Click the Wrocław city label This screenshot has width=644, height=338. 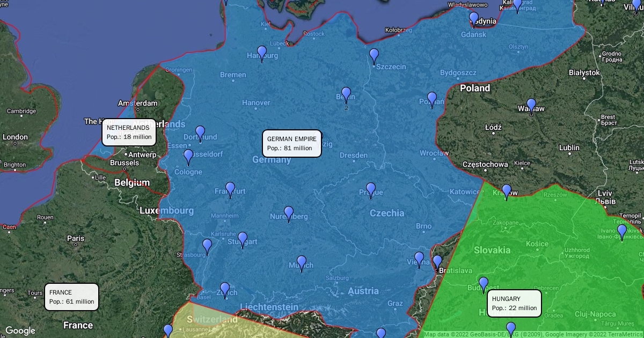click(434, 153)
